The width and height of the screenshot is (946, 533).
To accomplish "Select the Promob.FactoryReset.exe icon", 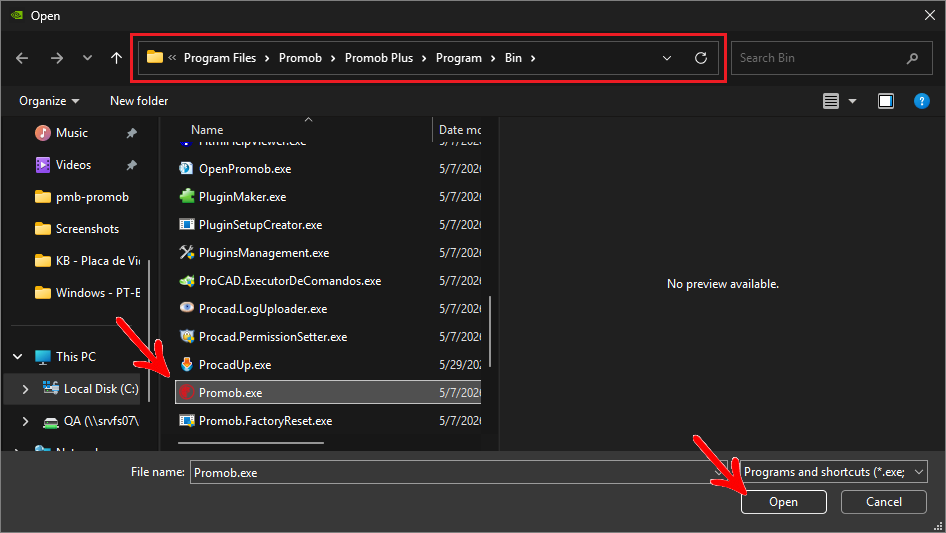I will pos(186,420).
